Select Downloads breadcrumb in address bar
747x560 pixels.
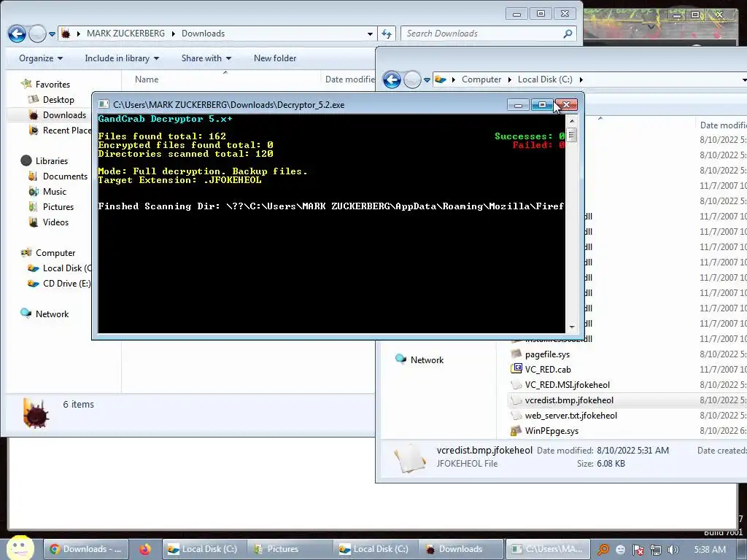coord(203,34)
